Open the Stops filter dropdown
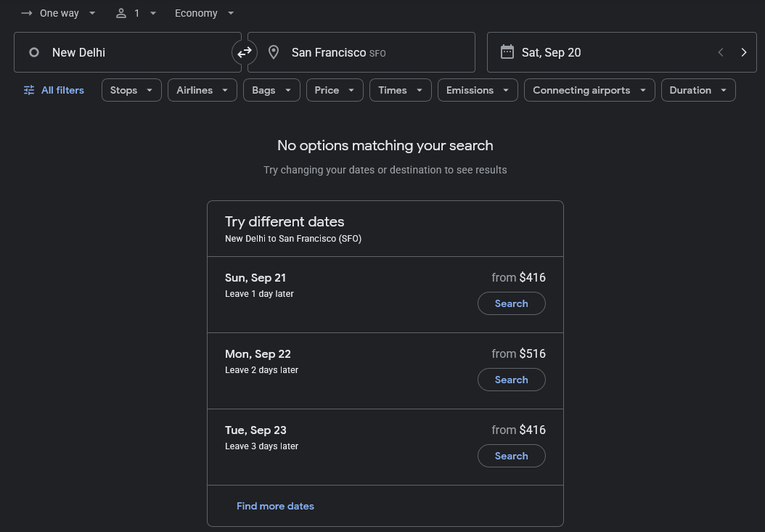The image size is (765, 532). pos(131,90)
